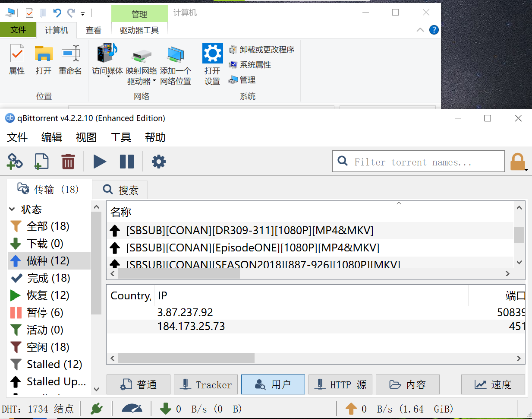Filter by 完成 (18)
532x419 pixels.
coord(49,278)
